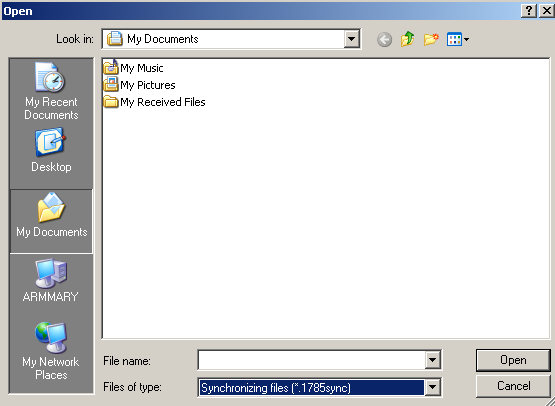This screenshot has height=406, width=555.
Task: Open My Network Places in sidebar
Action: point(51,351)
